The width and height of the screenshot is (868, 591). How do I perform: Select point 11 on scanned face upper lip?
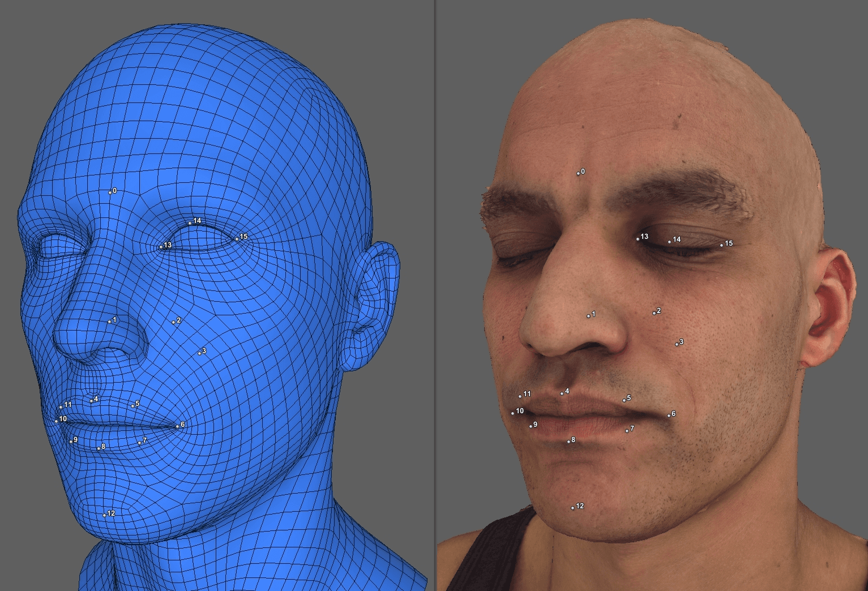[x=520, y=396]
